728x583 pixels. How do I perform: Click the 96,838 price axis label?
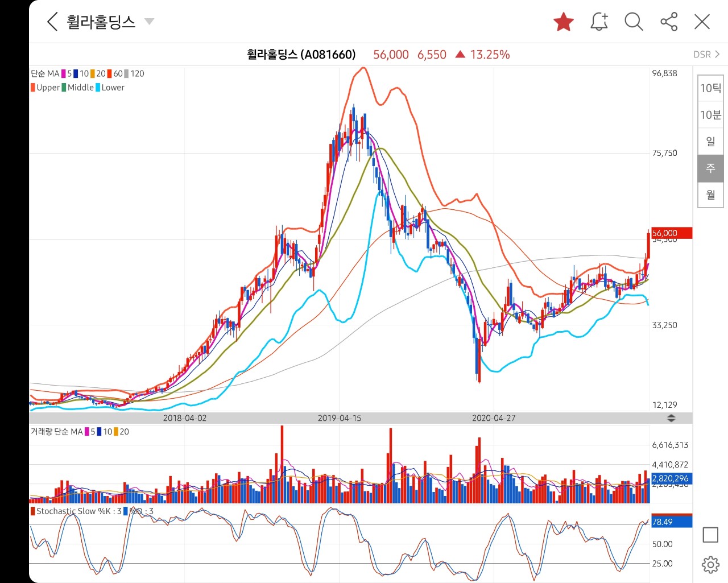point(665,73)
